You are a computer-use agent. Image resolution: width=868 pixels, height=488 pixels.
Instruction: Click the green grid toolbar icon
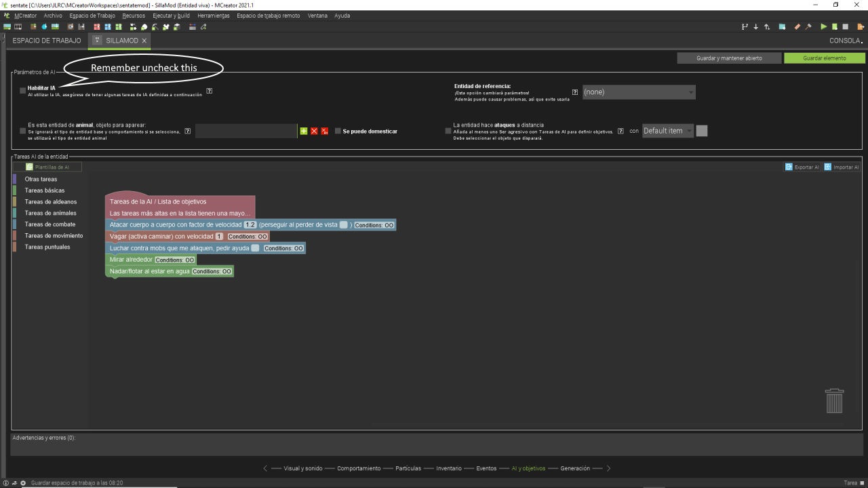tap(118, 27)
